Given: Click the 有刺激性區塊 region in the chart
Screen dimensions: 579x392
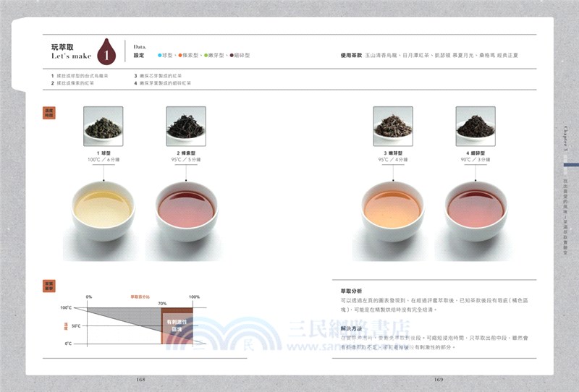Looking at the screenshot, I should [177, 325].
